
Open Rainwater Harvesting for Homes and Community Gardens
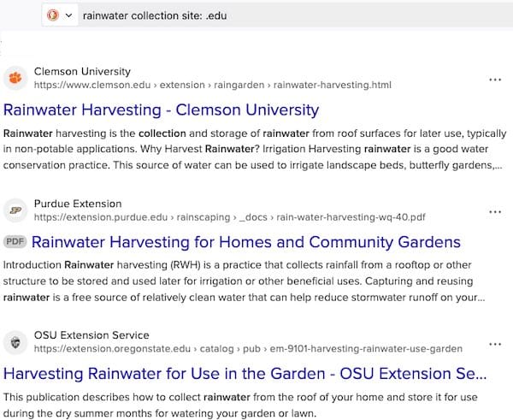pos(245,242)
